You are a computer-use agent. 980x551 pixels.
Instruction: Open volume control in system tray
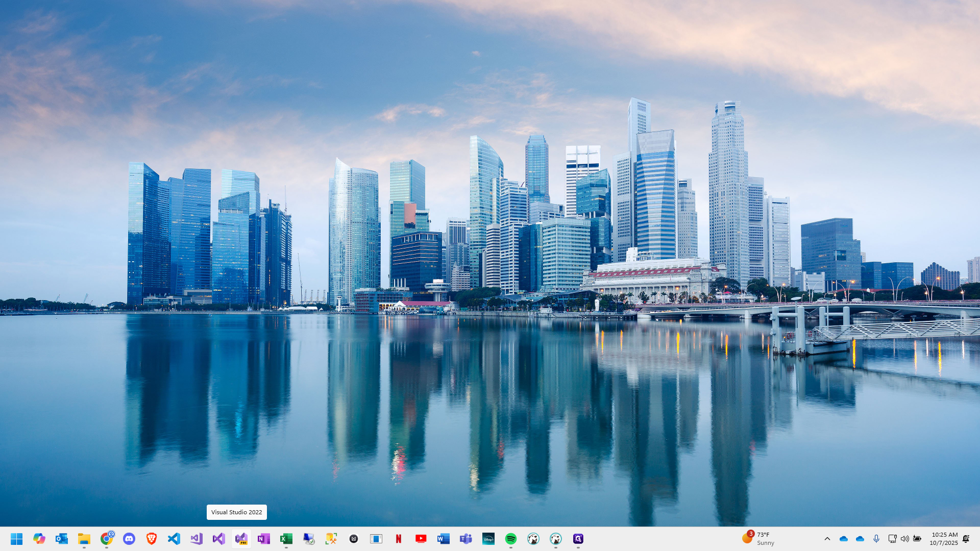tap(905, 539)
